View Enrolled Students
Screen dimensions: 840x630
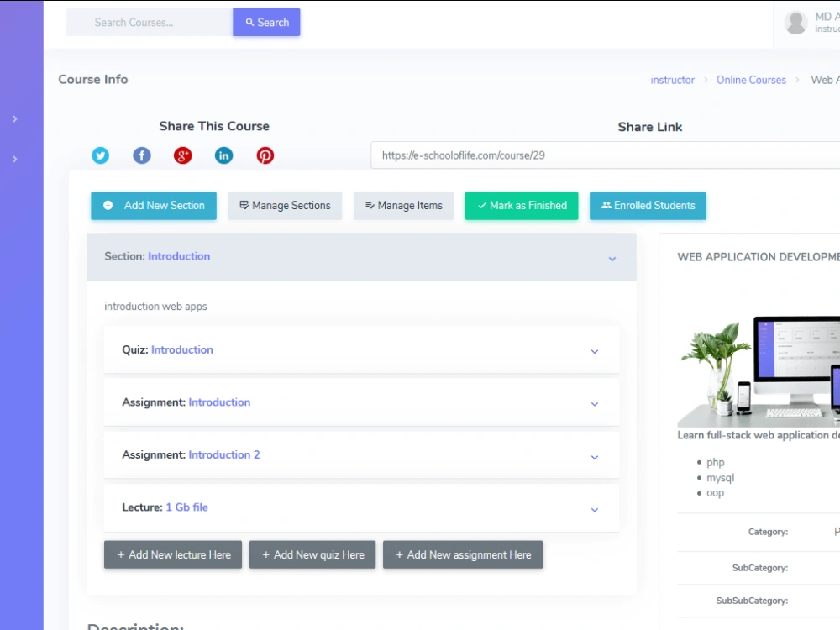pos(648,206)
